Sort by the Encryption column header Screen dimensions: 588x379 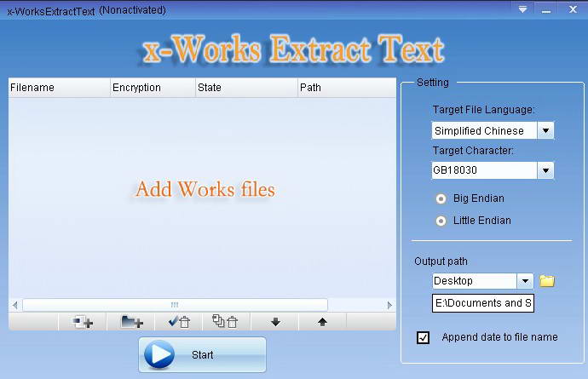(153, 88)
